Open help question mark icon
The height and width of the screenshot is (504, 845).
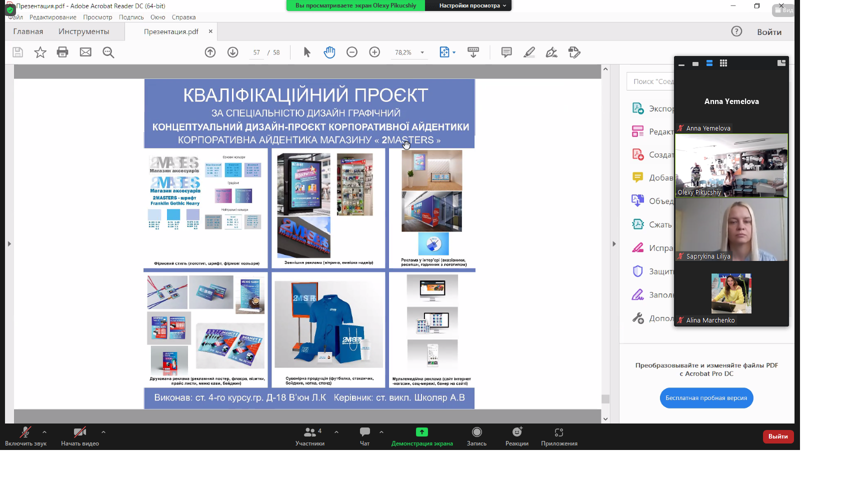tap(736, 31)
